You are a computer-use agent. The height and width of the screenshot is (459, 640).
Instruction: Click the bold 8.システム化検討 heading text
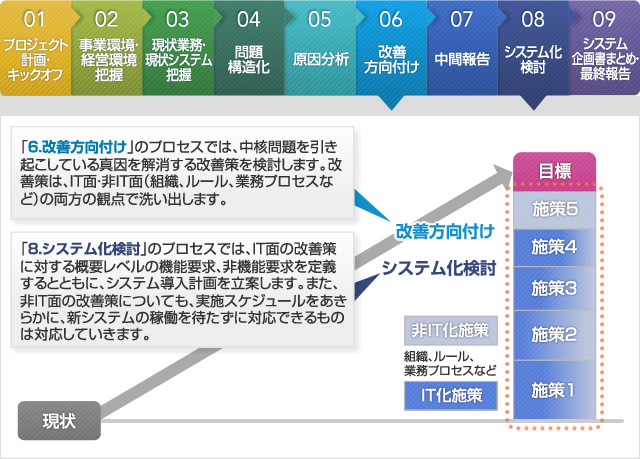84,248
